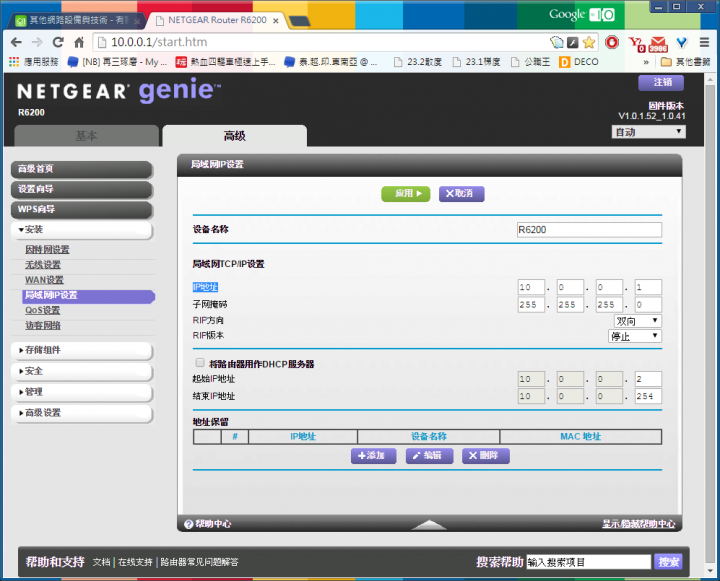Screen dimensions: 720x581
Task: Click the help Search (搜索) button
Action: pos(668,562)
